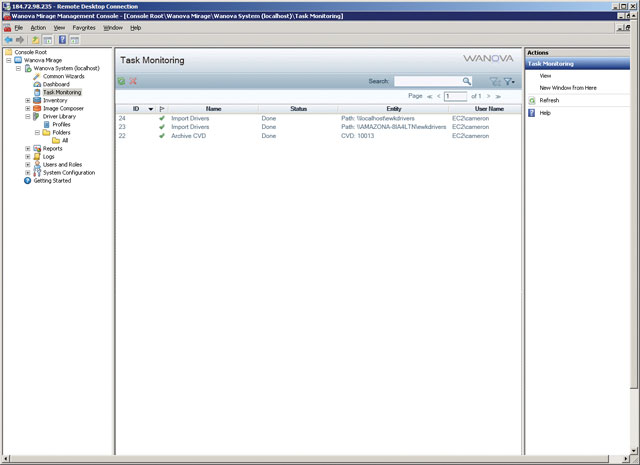Click the green refresh tasks icon

(122, 81)
